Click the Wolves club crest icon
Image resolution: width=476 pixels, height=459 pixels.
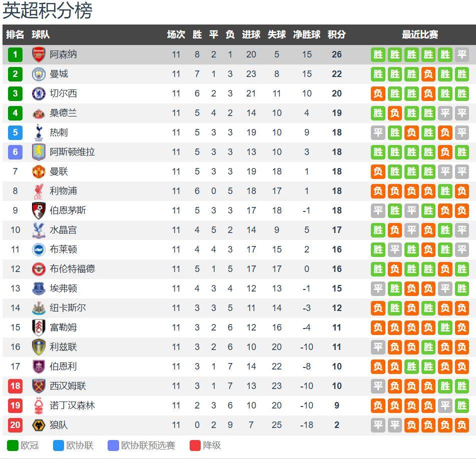[x=39, y=425]
